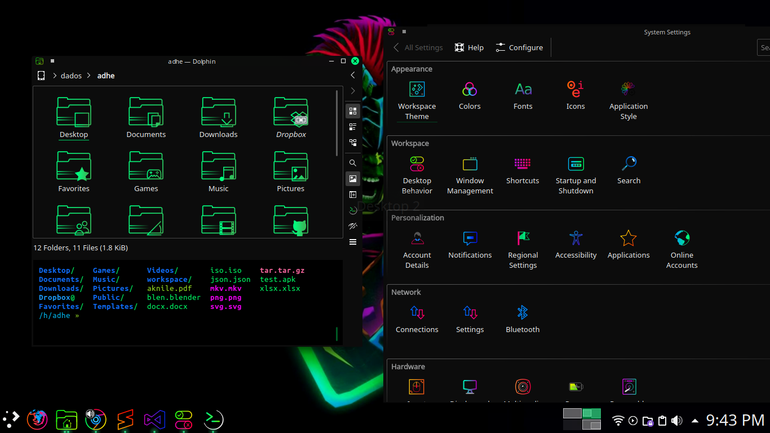Open Configure in System Settings toolbar
770x433 pixels.
tap(519, 48)
